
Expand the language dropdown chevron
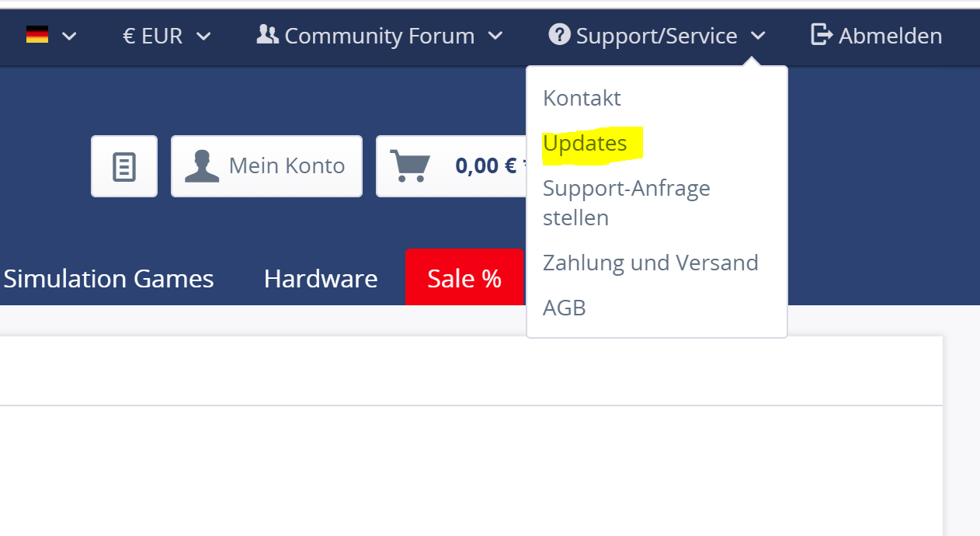(x=69, y=36)
